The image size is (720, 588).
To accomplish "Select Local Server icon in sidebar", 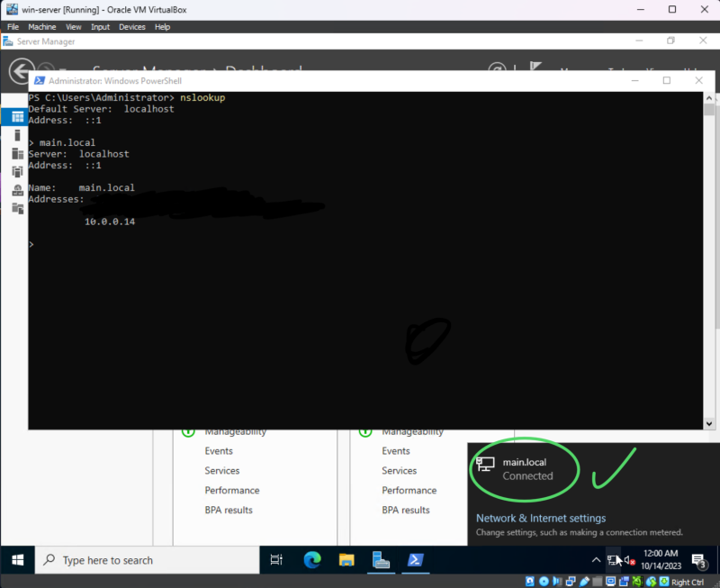I will pyautogui.click(x=17, y=135).
